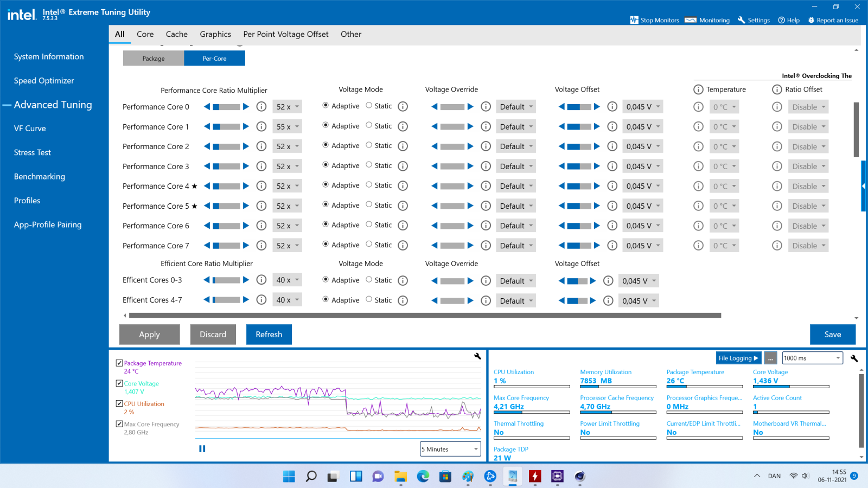Open Microsoft Edge from taskbar
The image size is (868, 488).
tap(423, 476)
